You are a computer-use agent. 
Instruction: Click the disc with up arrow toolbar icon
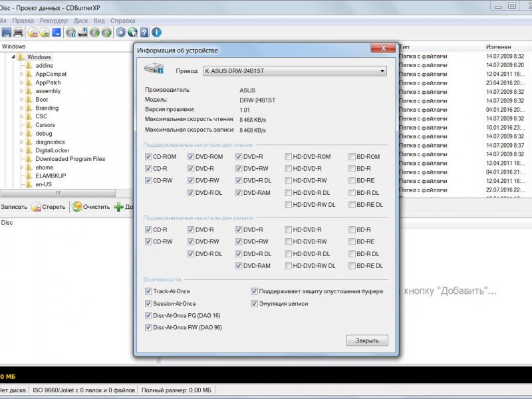(106, 33)
